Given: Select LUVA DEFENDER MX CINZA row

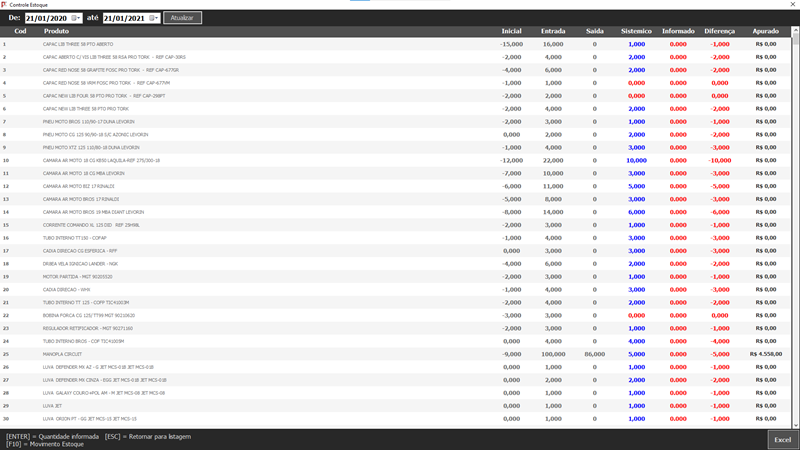Looking at the screenshot, I should (x=395, y=380).
